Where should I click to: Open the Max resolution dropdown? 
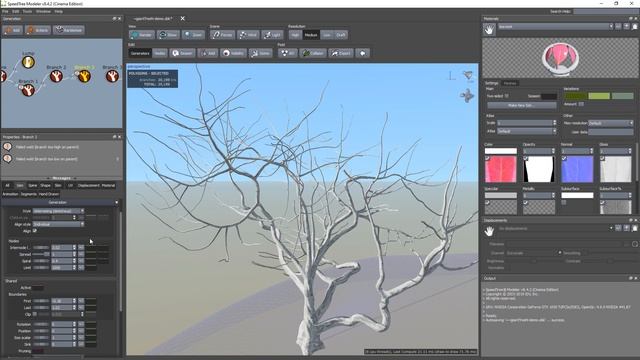(x=611, y=123)
